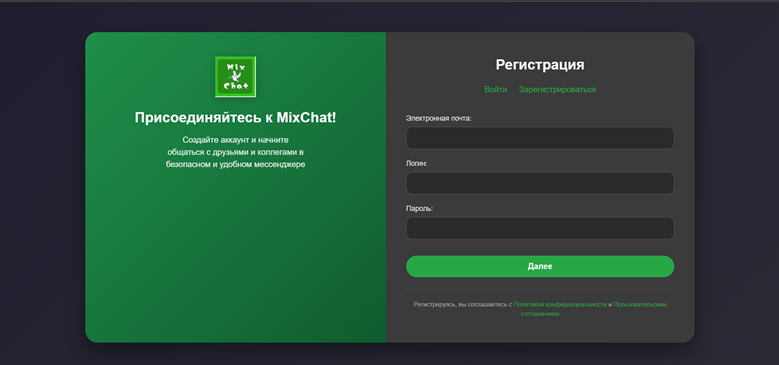Click the Присоединяйтесь к MixChat! heading

(x=235, y=118)
